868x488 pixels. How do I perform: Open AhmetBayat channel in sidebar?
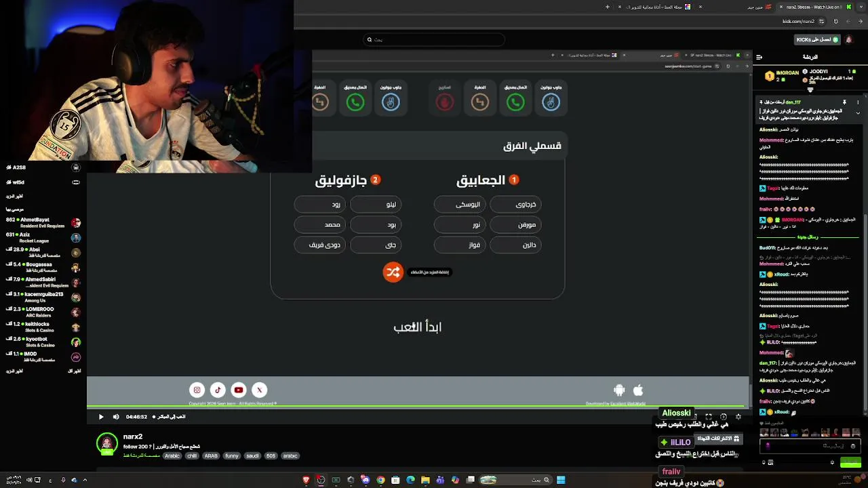[x=43, y=223]
